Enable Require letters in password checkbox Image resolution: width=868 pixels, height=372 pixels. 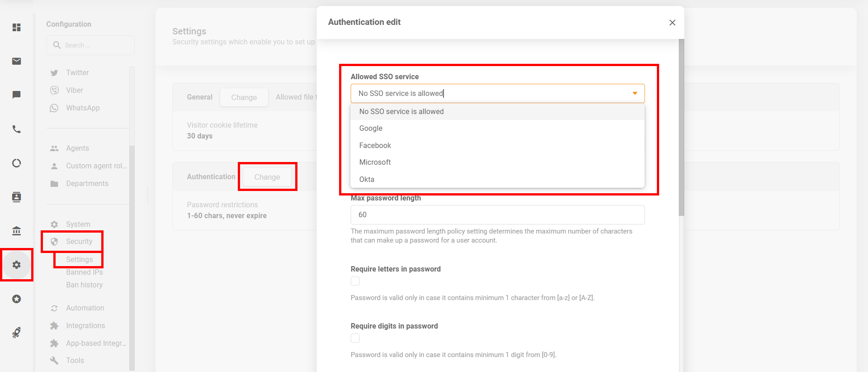pos(355,281)
